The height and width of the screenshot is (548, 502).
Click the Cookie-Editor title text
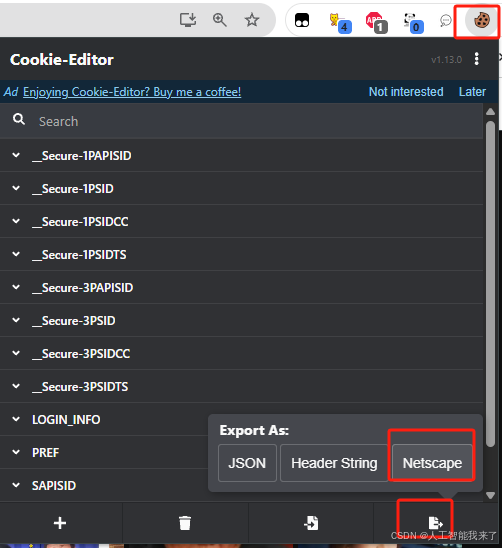tap(62, 59)
